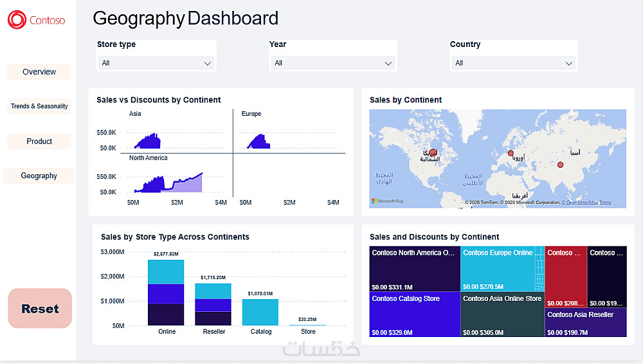Click Contoso Asia Online Store tile
This screenshot has height=364, width=643.
point(502,314)
